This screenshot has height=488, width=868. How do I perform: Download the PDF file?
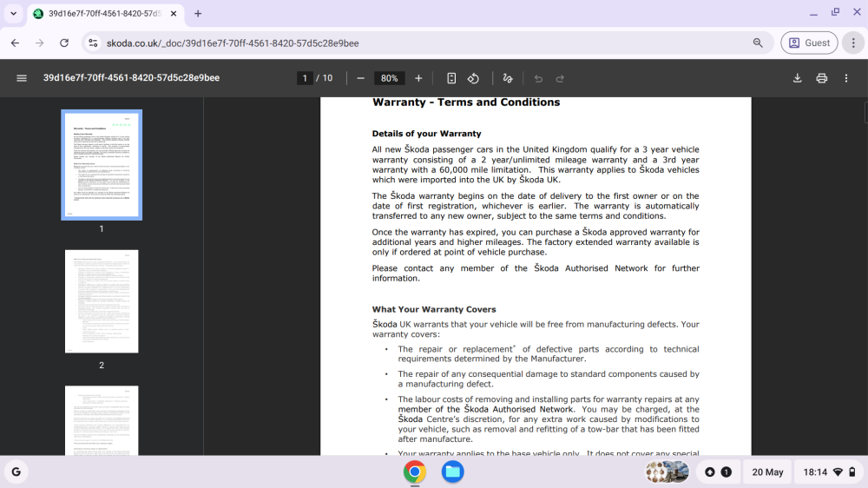point(797,78)
